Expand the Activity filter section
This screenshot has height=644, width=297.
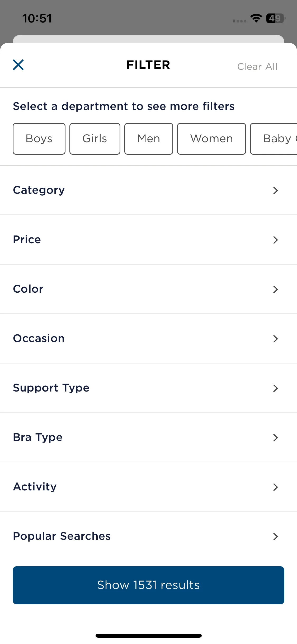pyautogui.click(x=148, y=487)
